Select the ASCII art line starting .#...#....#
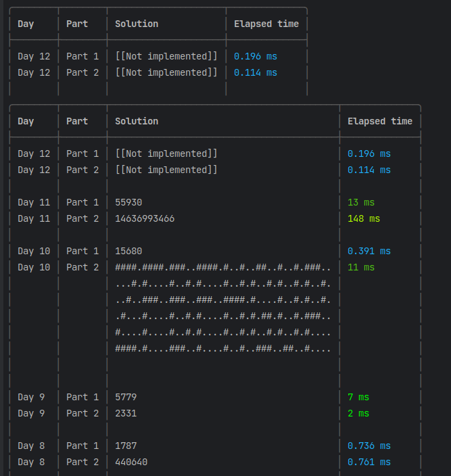Viewport: 451px width, 476px height. pyautogui.click(x=223, y=316)
